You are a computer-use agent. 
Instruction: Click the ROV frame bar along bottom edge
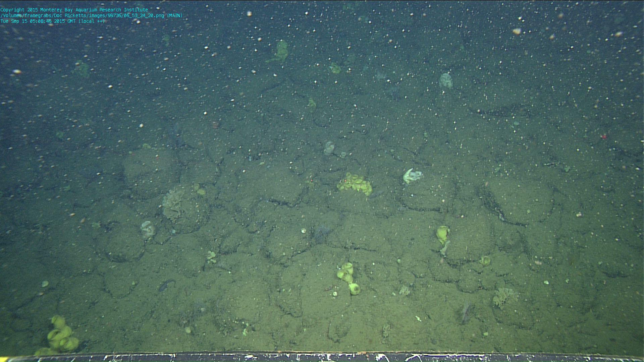click(x=322, y=357)
